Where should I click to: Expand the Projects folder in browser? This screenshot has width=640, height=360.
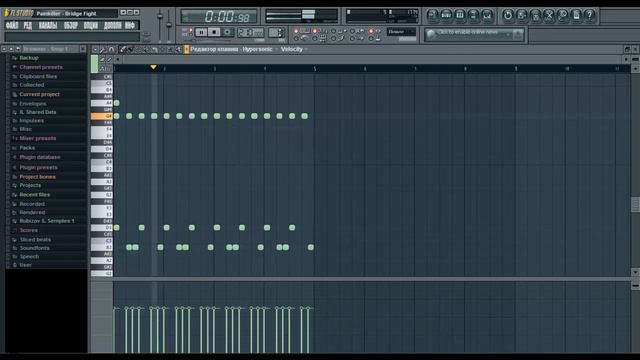[x=30, y=185]
